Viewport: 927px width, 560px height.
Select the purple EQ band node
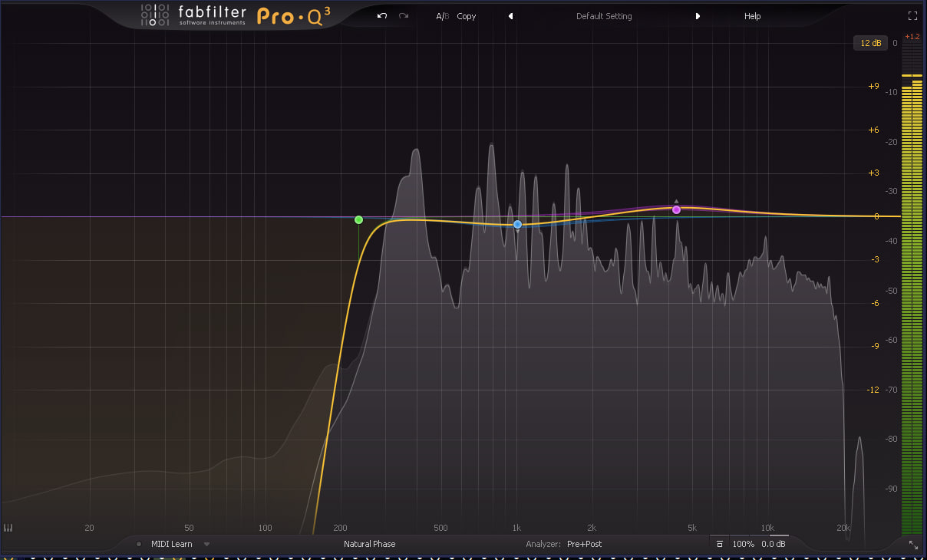click(x=676, y=209)
